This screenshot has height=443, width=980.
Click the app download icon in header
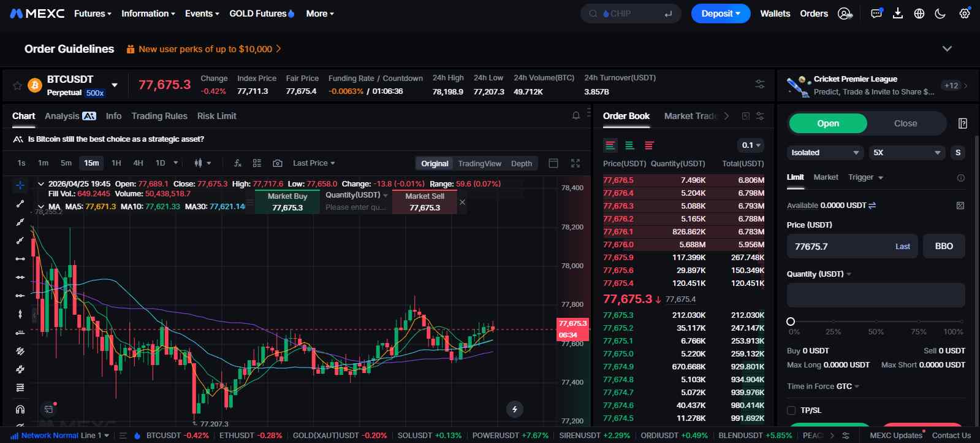898,13
